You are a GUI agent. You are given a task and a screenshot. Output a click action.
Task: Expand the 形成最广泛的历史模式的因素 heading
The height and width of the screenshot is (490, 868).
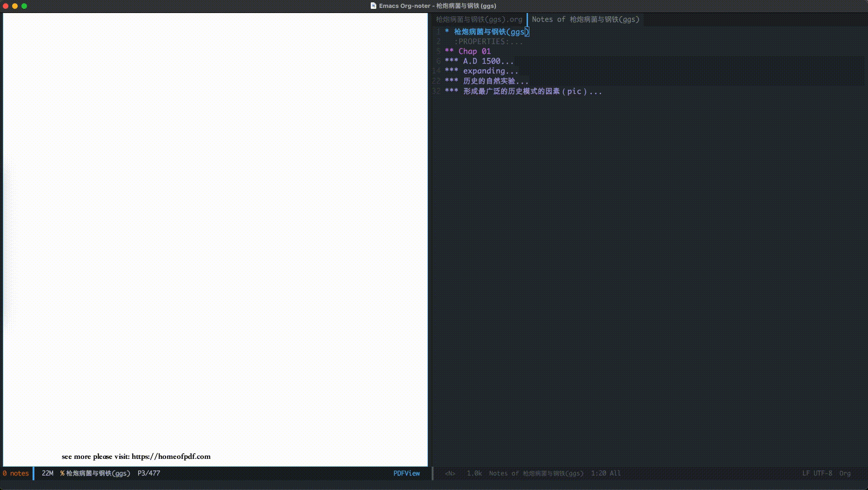[x=531, y=91]
